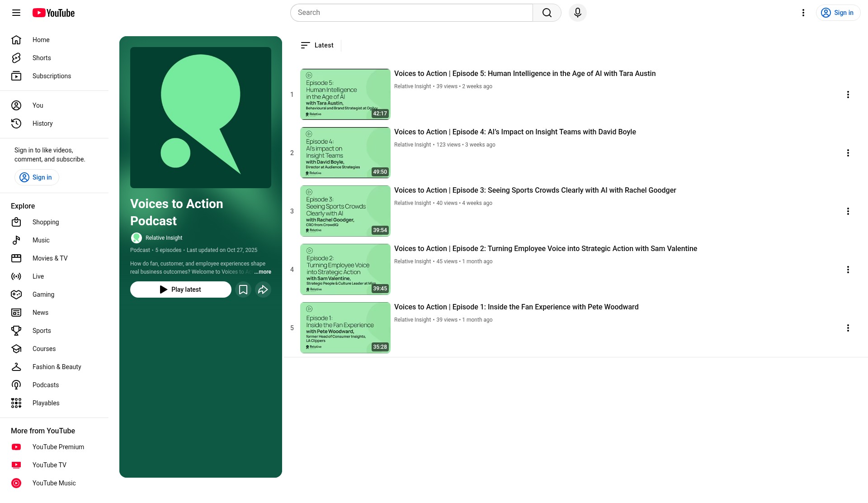Open Episode 3 thumbnail with Rachel Goodger
This screenshot has width=868, height=503.
coord(345,211)
